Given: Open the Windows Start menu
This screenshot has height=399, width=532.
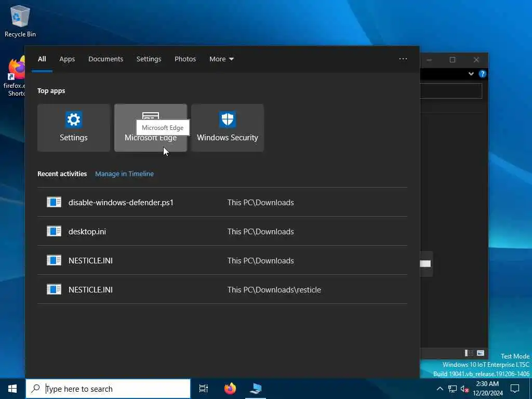Looking at the screenshot, I should pyautogui.click(x=12, y=389).
